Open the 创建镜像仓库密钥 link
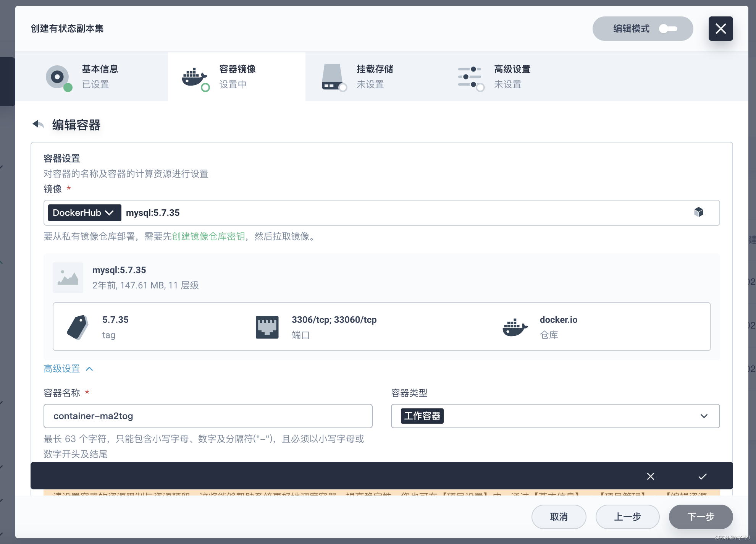756x544 pixels. point(208,236)
